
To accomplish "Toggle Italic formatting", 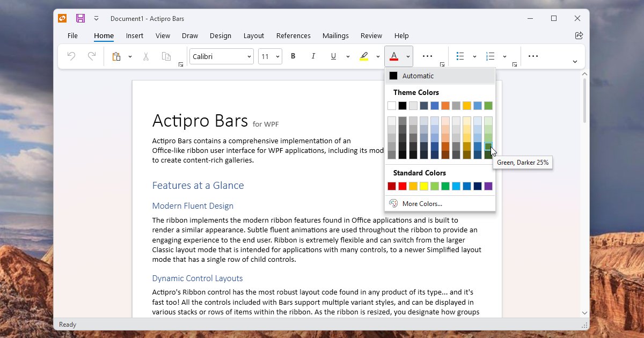I will pos(313,56).
